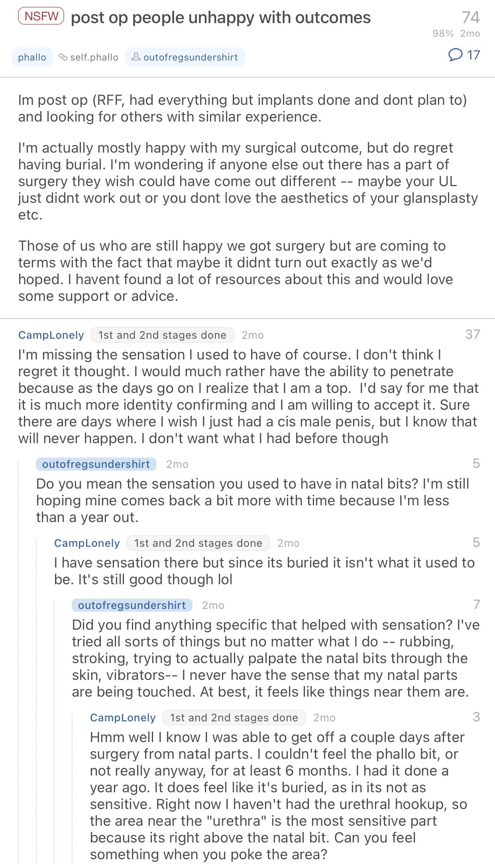Click the 98% upvote ratio text
Viewport: 495px width, 868px height.
point(443,33)
